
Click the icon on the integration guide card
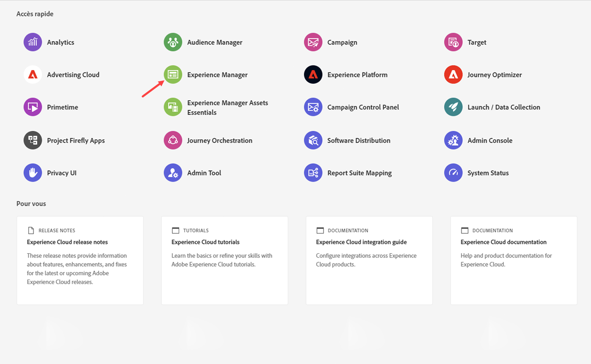click(x=320, y=230)
